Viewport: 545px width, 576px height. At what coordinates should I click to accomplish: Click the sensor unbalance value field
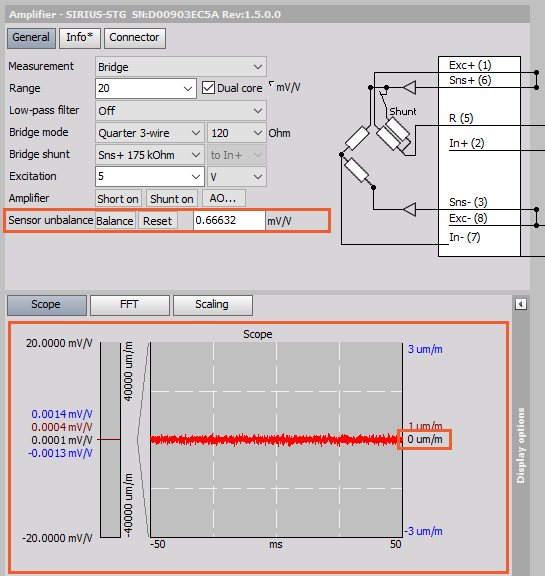(x=229, y=220)
